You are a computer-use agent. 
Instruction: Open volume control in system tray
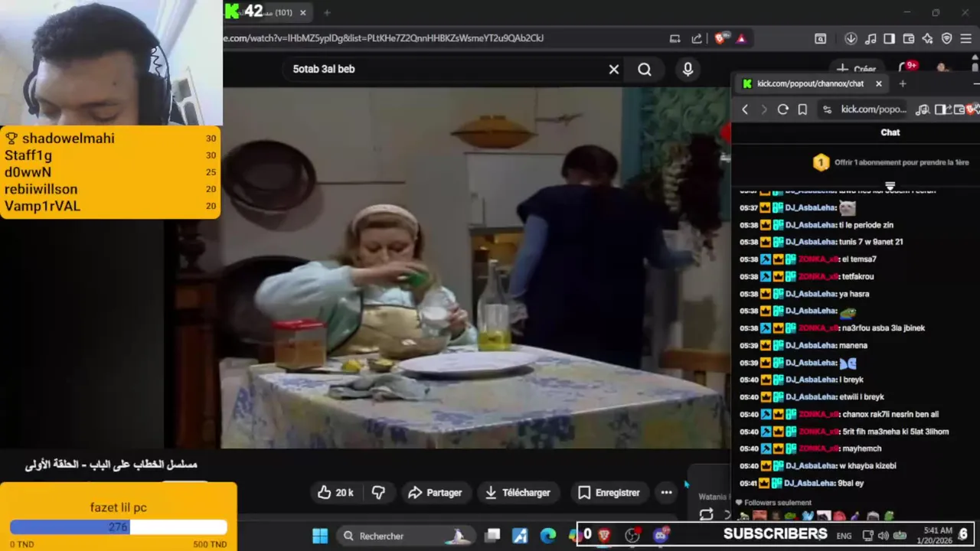pos(883,536)
